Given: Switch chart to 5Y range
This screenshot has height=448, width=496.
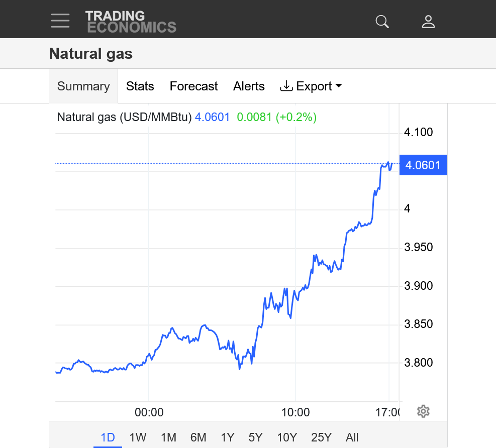Looking at the screenshot, I should point(256,437).
